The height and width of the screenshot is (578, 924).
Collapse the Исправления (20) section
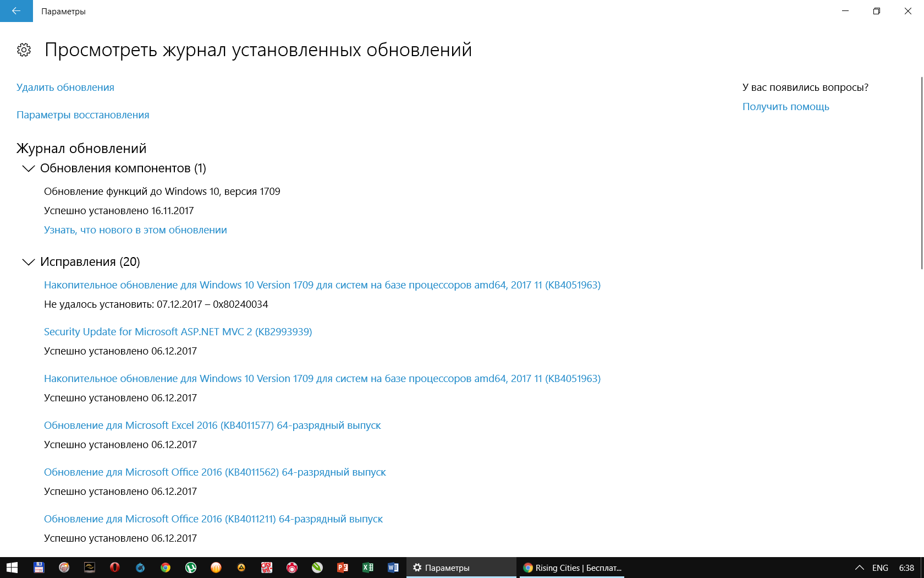pos(28,262)
